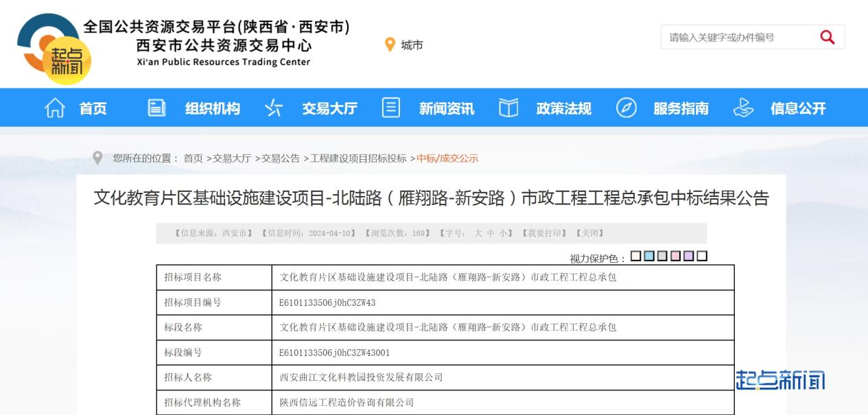Click the 交易公告 breadcrumb link
Image resolution: width=868 pixels, height=415 pixels.
[x=281, y=158]
